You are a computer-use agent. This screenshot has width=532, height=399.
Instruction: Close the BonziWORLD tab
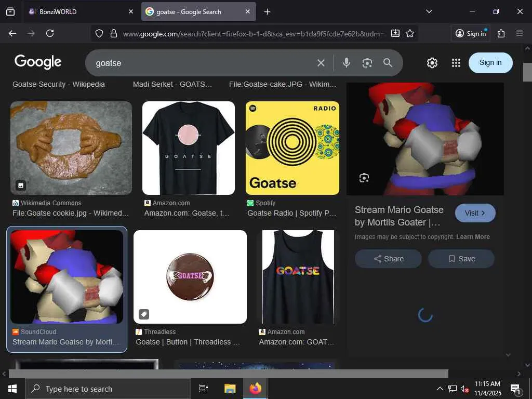[x=131, y=11]
